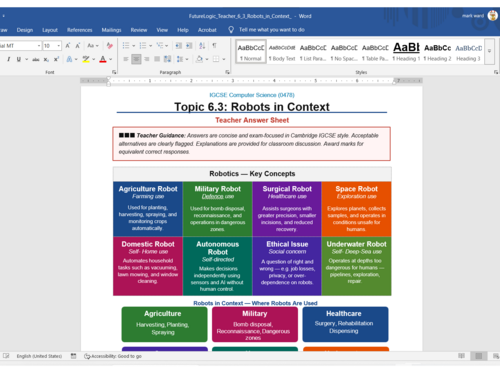This screenshot has width=500, height=375.
Task: Click the Subscript icon
Action: [x=46, y=59]
